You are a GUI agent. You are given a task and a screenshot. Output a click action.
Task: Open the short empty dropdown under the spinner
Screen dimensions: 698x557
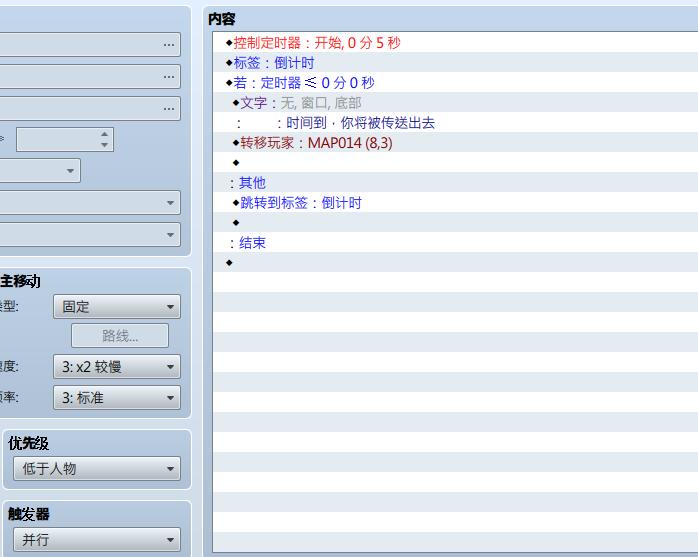pyautogui.click(x=40, y=171)
